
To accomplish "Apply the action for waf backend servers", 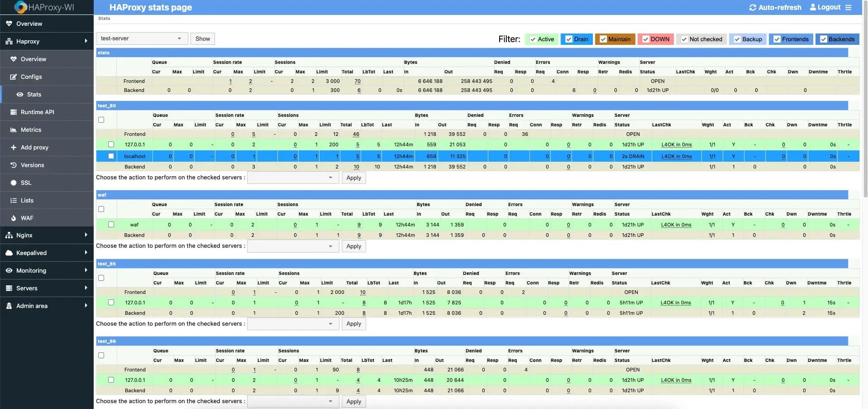I will click(353, 246).
